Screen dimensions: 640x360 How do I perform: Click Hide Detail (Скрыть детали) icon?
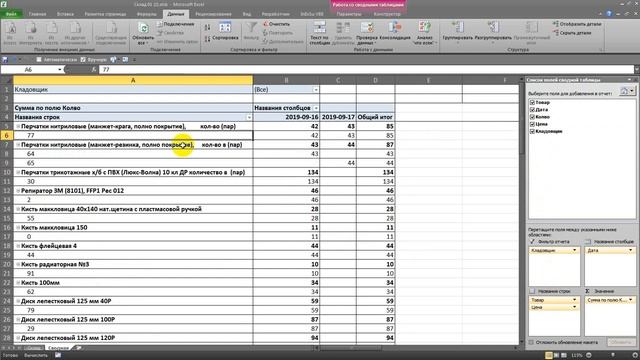click(556, 33)
